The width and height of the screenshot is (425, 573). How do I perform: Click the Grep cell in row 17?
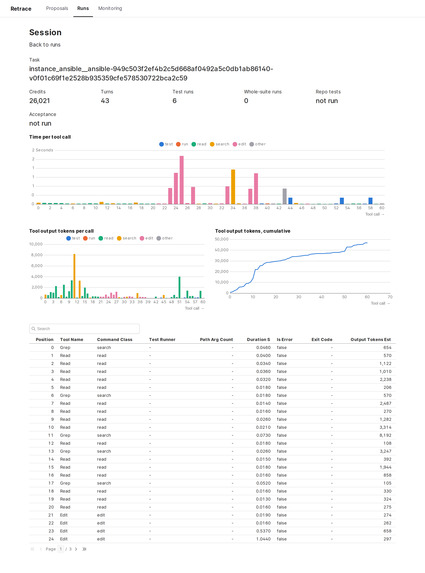coord(65,483)
